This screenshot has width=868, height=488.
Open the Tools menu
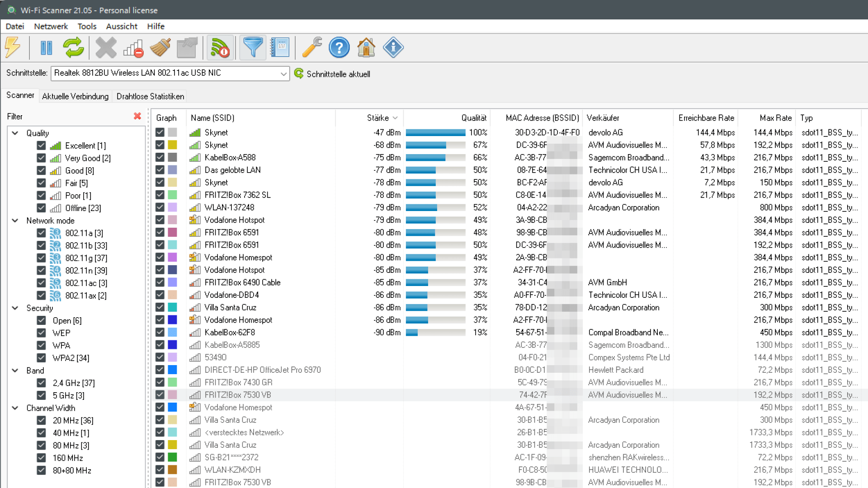coord(87,26)
